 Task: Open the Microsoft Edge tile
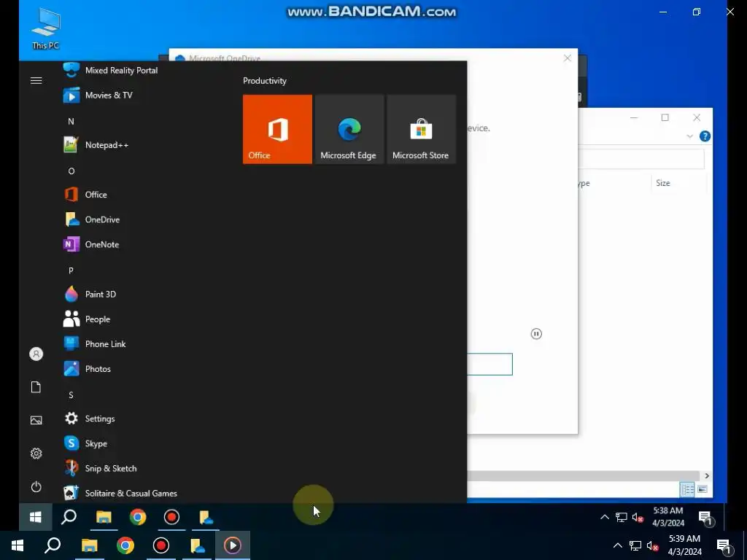[349, 129]
